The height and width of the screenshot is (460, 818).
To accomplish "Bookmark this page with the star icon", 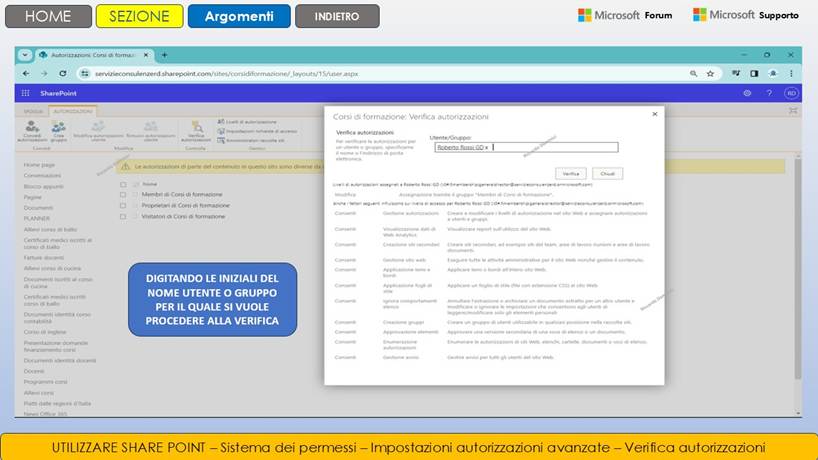I will pyautogui.click(x=710, y=74).
